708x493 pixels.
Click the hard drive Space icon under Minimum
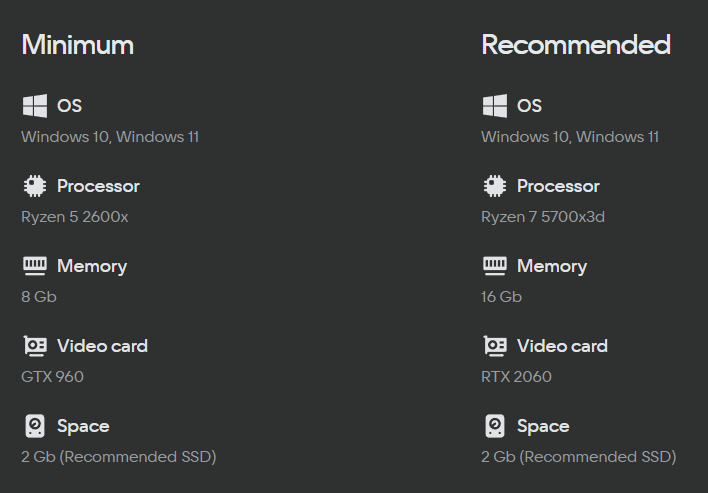pos(35,426)
